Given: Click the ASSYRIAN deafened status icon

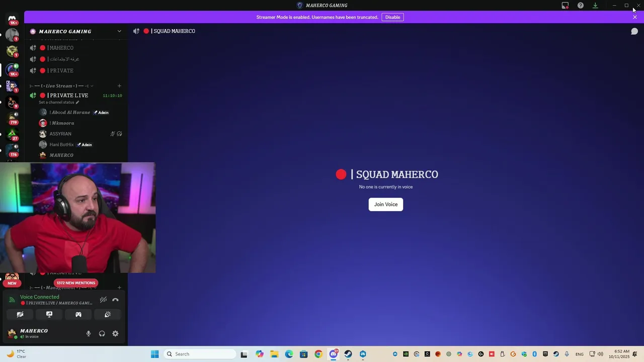Looking at the screenshot, I should point(119,134).
